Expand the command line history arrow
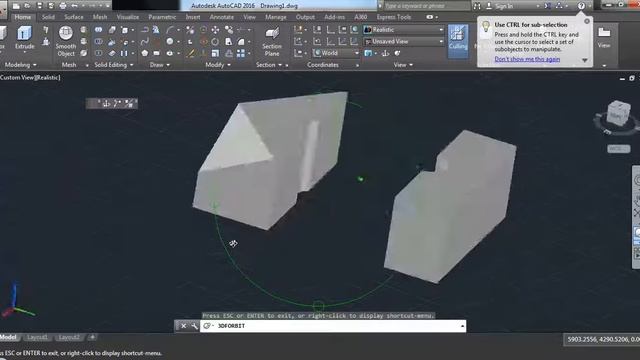 click(x=462, y=326)
